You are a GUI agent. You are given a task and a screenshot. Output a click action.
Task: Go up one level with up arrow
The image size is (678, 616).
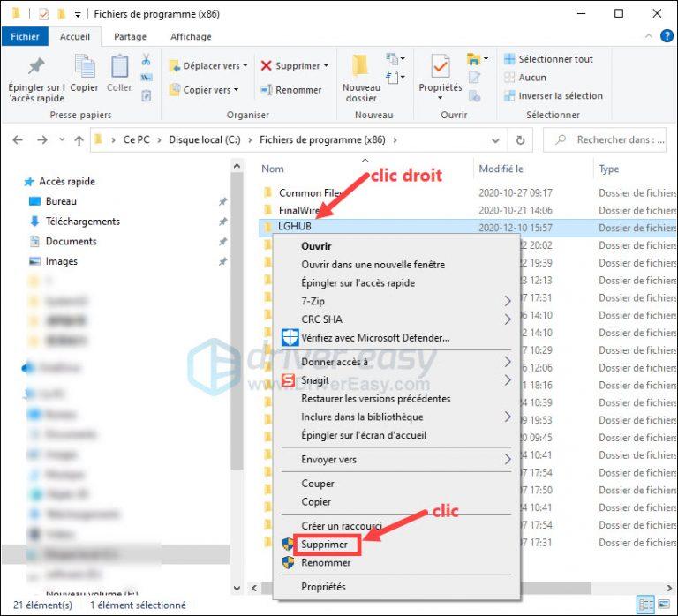pos(79,140)
